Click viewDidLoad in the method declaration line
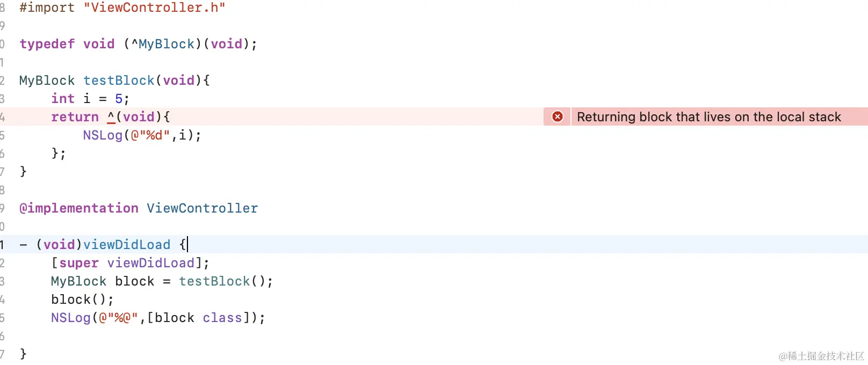 click(127, 245)
